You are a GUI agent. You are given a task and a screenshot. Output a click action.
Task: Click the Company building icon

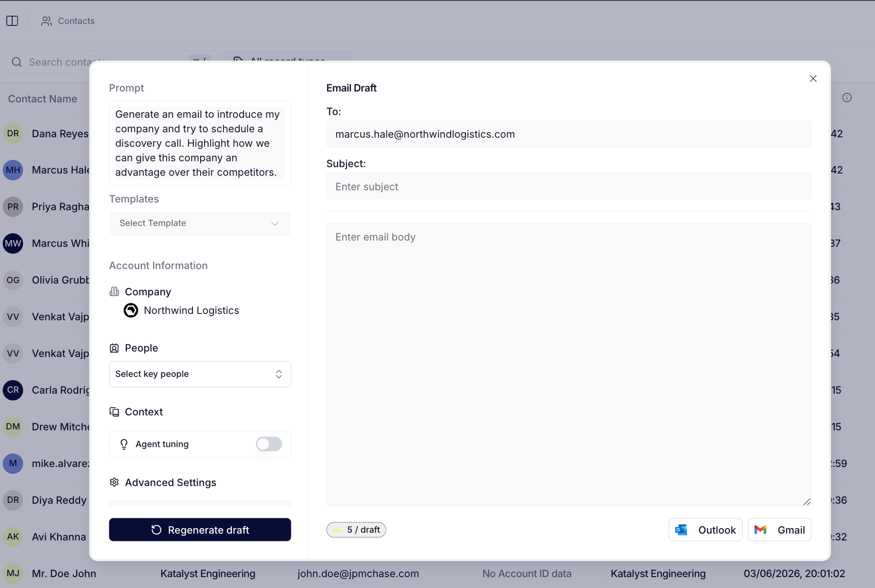114,292
